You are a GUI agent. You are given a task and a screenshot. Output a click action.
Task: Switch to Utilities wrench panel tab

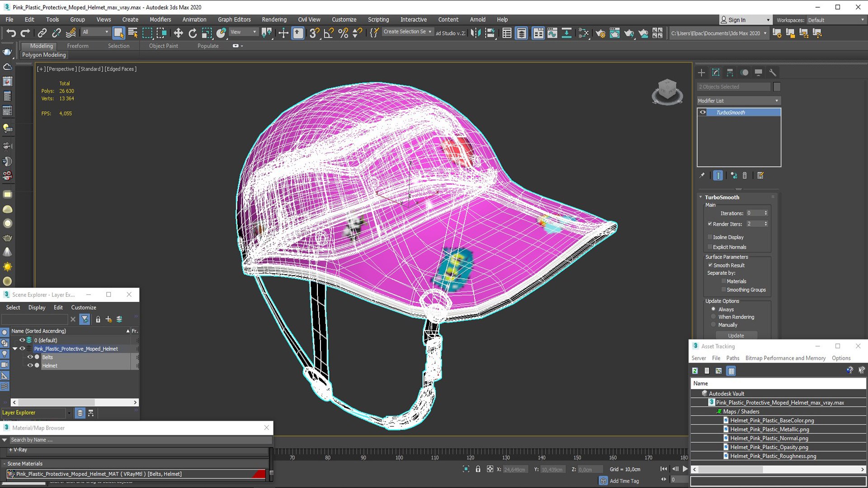point(773,72)
